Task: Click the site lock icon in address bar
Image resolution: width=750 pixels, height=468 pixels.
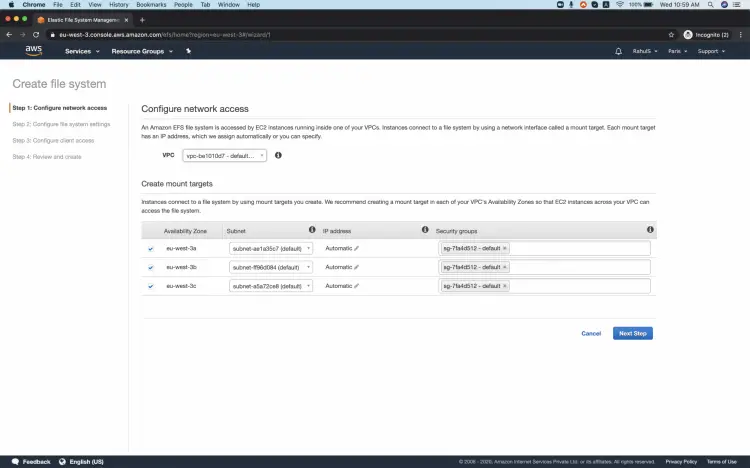Action: point(53,34)
